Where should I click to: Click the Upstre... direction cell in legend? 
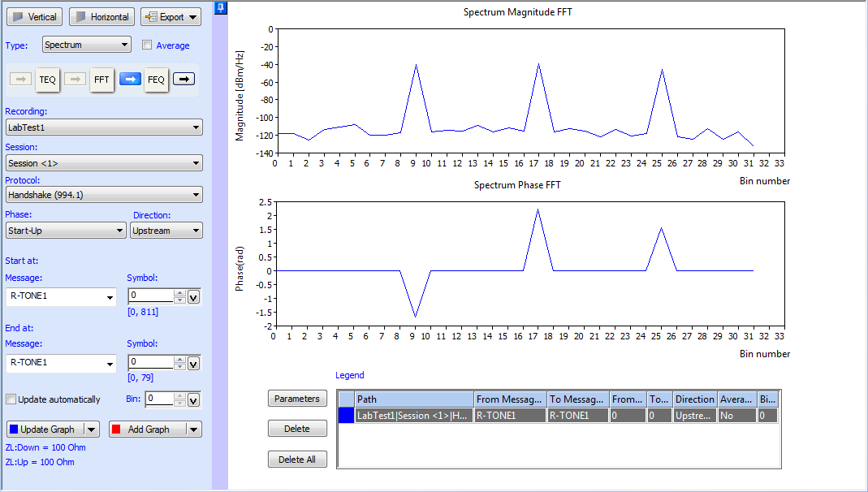pyautogui.click(x=695, y=416)
